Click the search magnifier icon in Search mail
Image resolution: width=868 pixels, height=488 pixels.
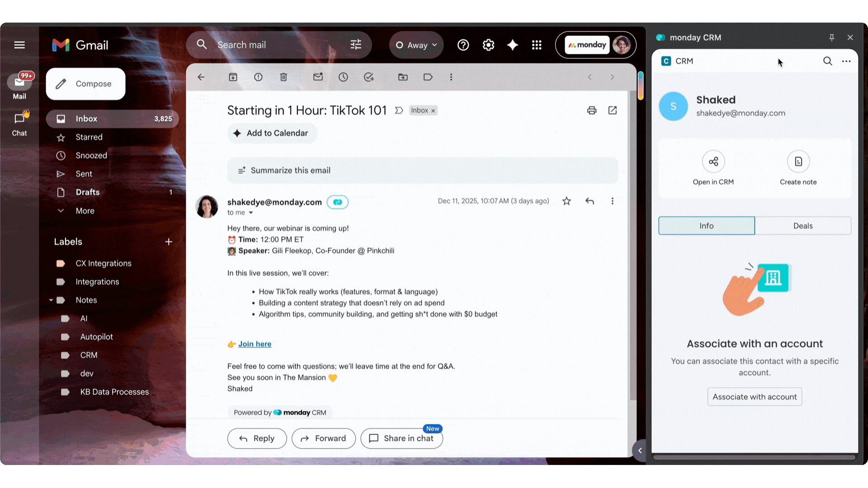pyautogui.click(x=202, y=44)
